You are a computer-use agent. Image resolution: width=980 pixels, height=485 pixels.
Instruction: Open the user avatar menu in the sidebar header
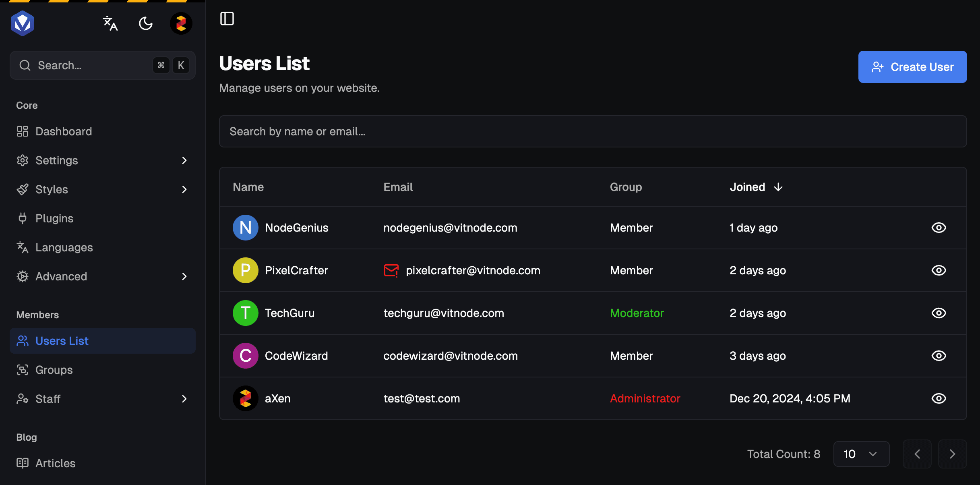click(x=181, y=23)
